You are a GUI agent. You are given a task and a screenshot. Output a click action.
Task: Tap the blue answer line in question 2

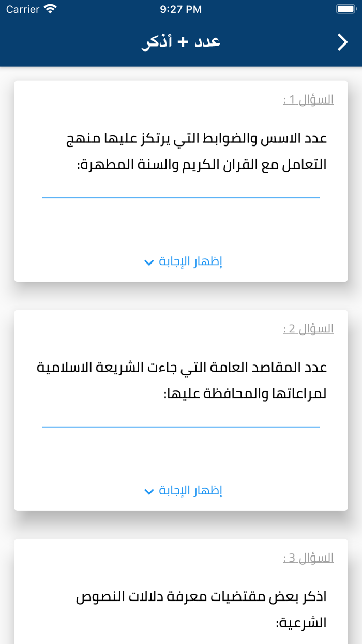tap(181, 426)
